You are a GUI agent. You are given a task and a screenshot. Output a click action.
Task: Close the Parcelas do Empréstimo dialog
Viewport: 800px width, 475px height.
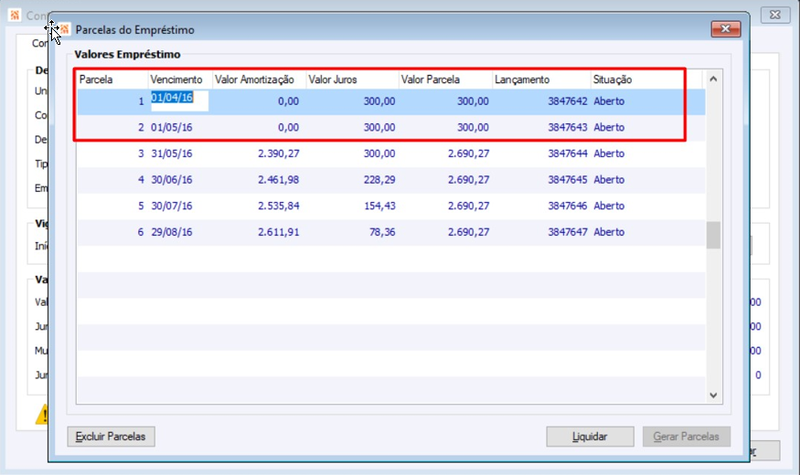click(x=726, y=29)
